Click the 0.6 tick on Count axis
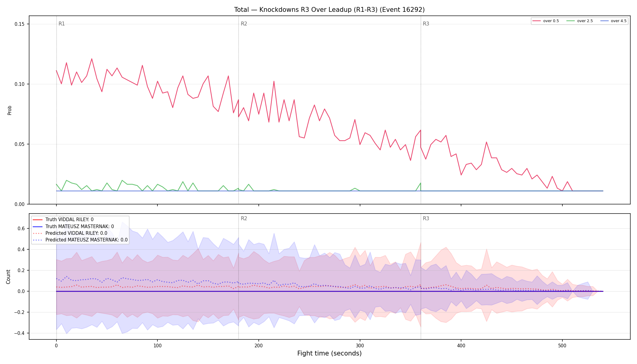Image resolution: width=637 pixels, height=364 pixels. [x=21, y=229]
